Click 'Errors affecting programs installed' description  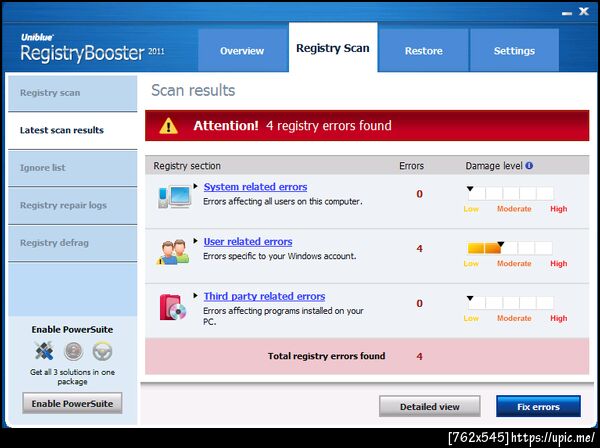(x=283, y=316)
